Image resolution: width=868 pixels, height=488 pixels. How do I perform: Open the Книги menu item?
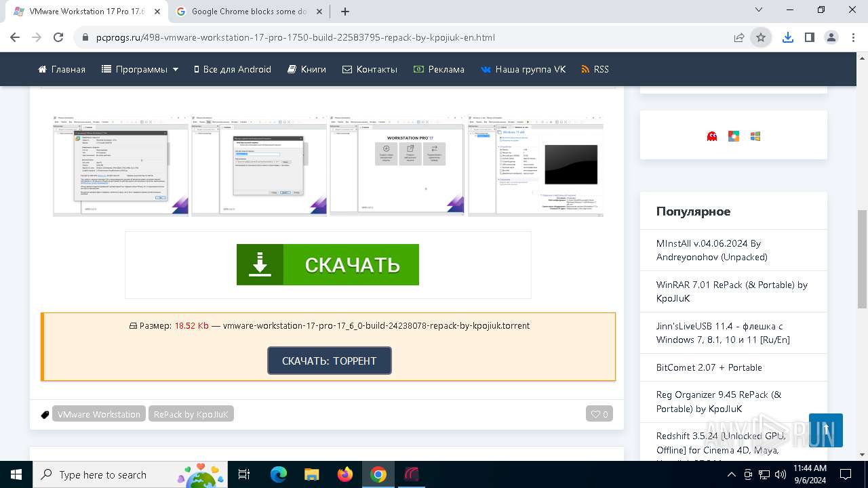307,69
